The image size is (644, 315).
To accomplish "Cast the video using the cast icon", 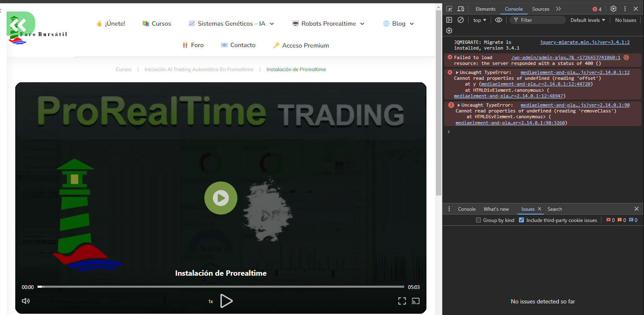I will 416,301.
